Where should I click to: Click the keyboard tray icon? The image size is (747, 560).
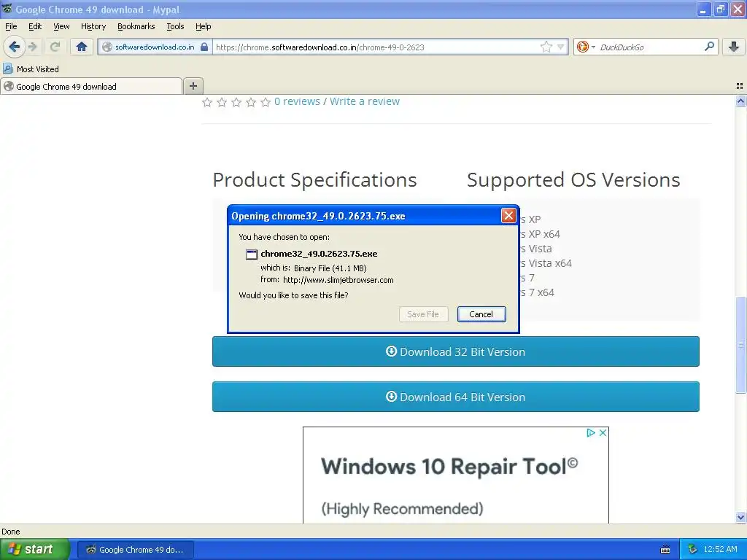[x=665, y=550]
